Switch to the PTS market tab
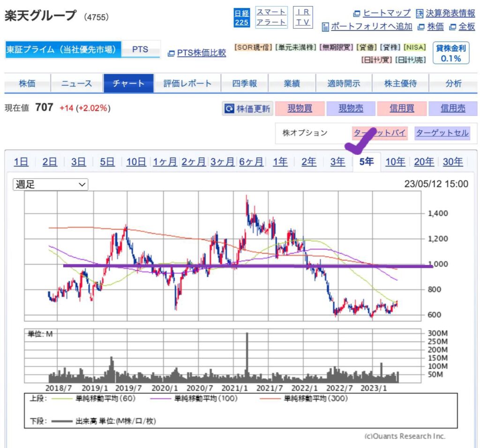This screenshot has width=480, height=448. tap(140, 49)
